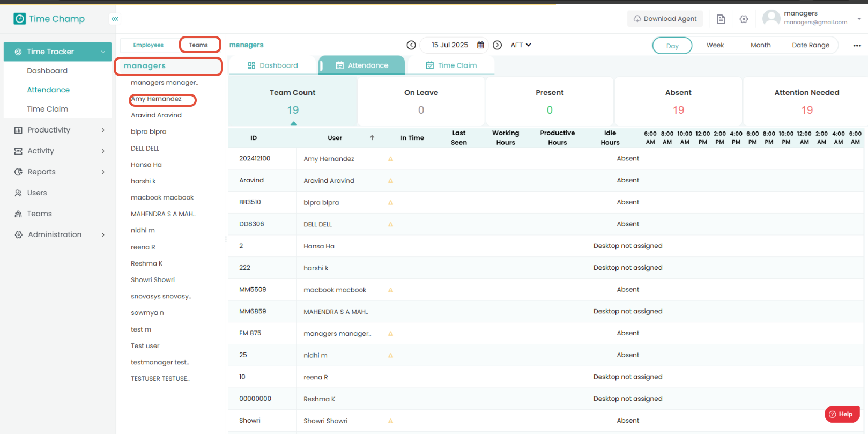
Task: Click the Teams sidebar icon
Action: click(18, 214)
